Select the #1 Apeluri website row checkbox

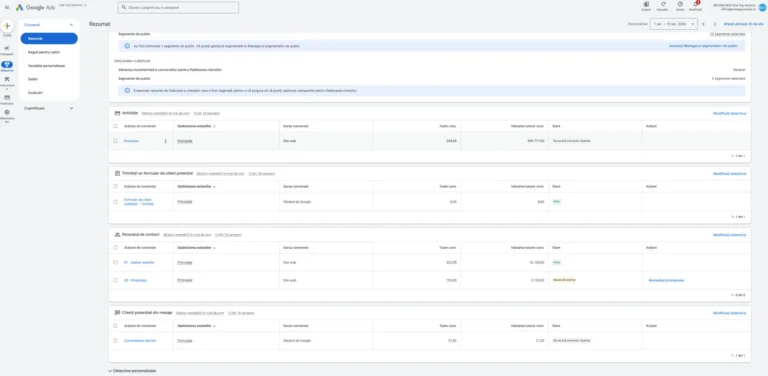click(116, 262)
